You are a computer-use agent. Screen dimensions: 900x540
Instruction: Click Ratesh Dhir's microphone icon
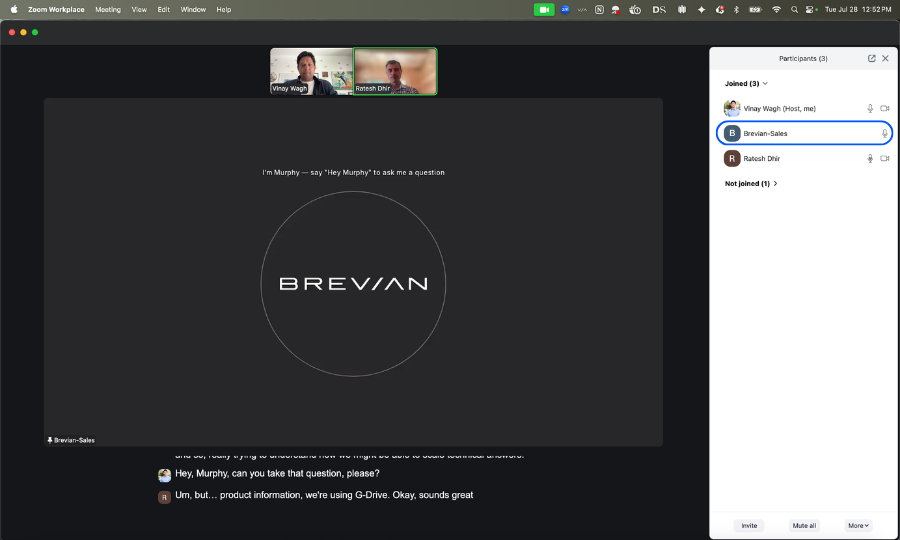870,158
